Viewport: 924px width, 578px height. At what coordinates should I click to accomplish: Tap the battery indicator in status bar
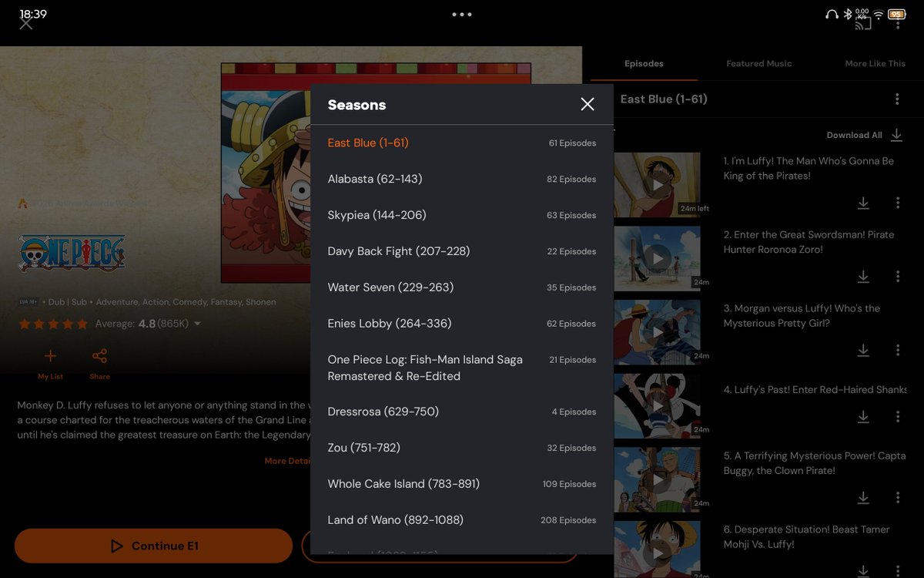[x=897, y=14]
